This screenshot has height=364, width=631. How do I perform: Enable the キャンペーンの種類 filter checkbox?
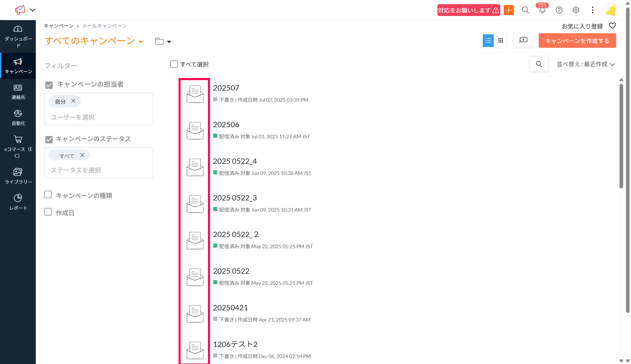tap(48, 195)
